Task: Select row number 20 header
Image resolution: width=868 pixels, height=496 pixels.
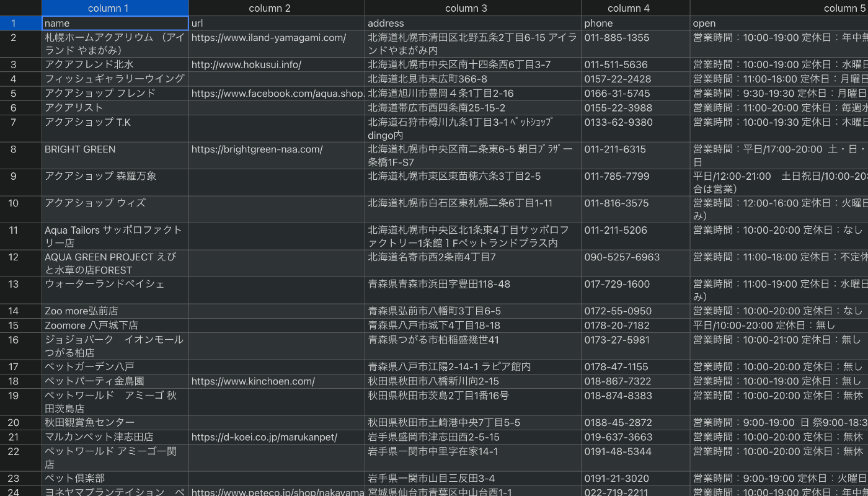Action: tap(20, 423)
